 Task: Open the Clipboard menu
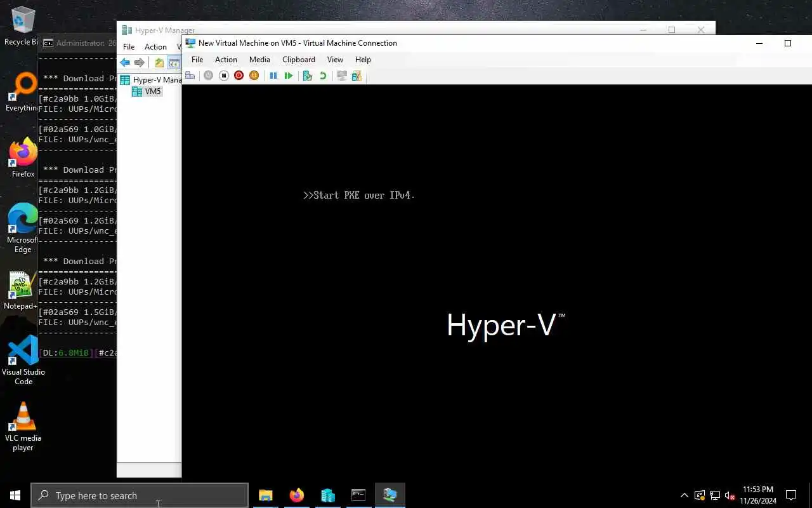pyautogui.click(x=299, y=60)
